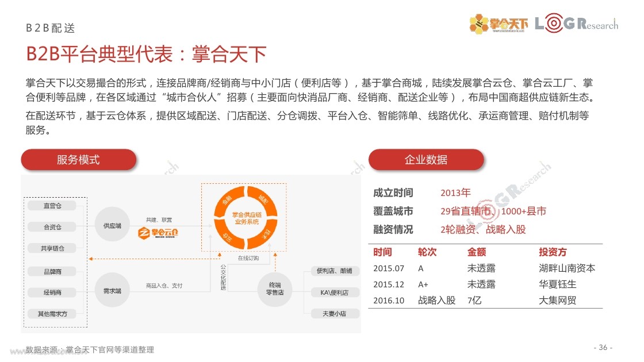Click the page number 36
This screenshot has height=362, width=644.
click(603, 347)
